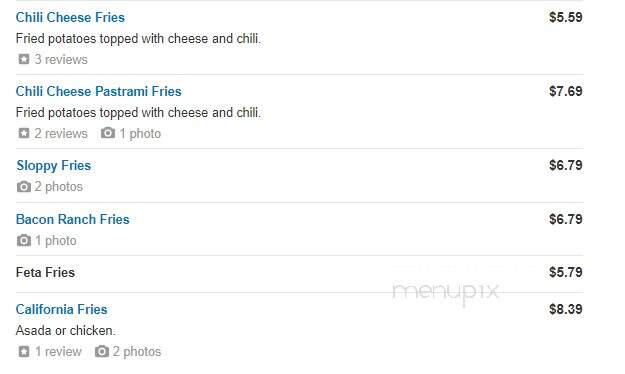This screenshot has height=374, width=625.
Task: Click the camera icon under Chili Cheese Pastrami Fries
Action: pyautogui.click(x=108, y=133)
